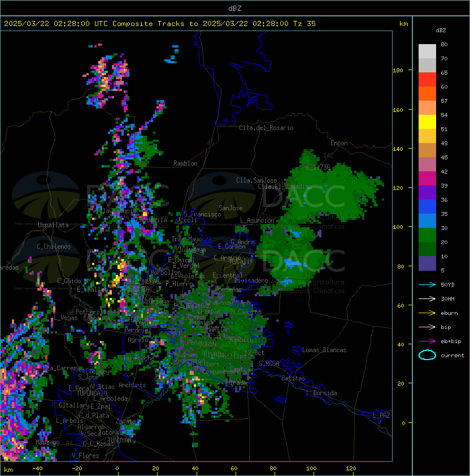Image resolution: width=470 pixels, height=476 pixels.
Task: Click the 'Uspallata' map label
Action: [53, 225]
